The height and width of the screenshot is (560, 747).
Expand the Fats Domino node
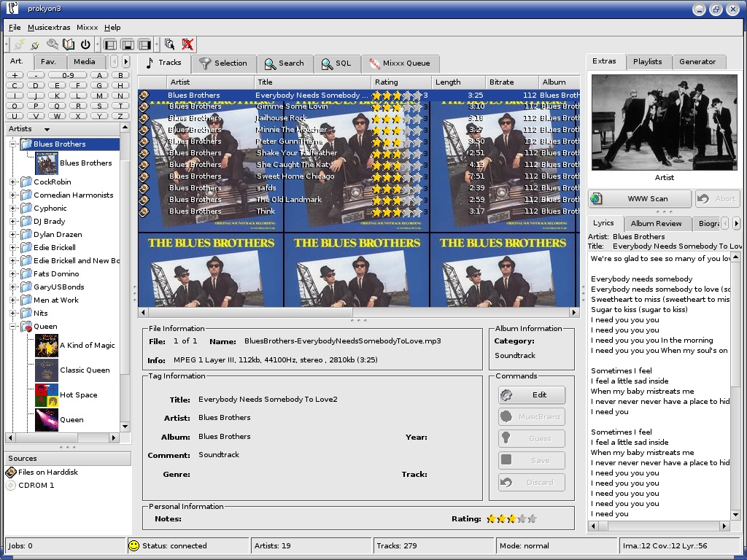[x=13, y=274]
